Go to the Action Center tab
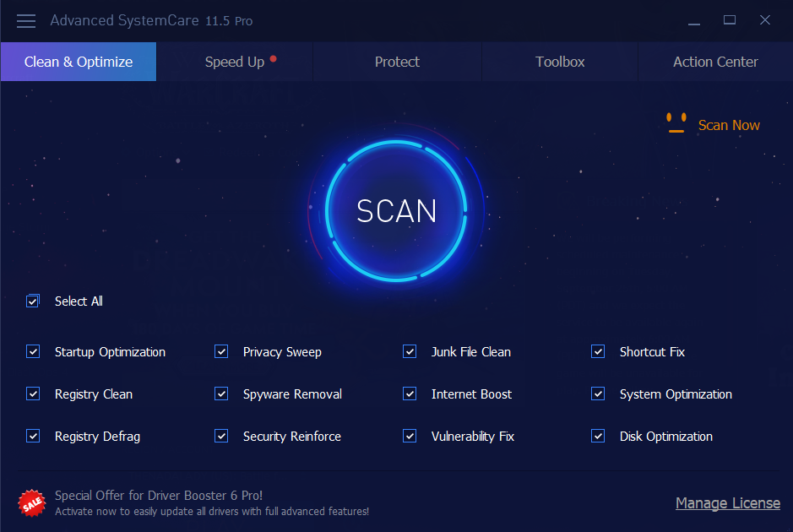The height and width of the screenshot is (532, 793). click(x=715, y=62)
